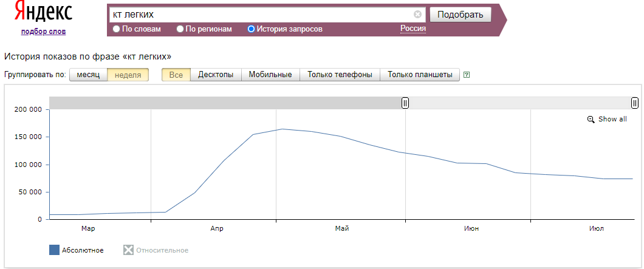
Task: Group the data by месяц
Action: (x=88, y=75)
